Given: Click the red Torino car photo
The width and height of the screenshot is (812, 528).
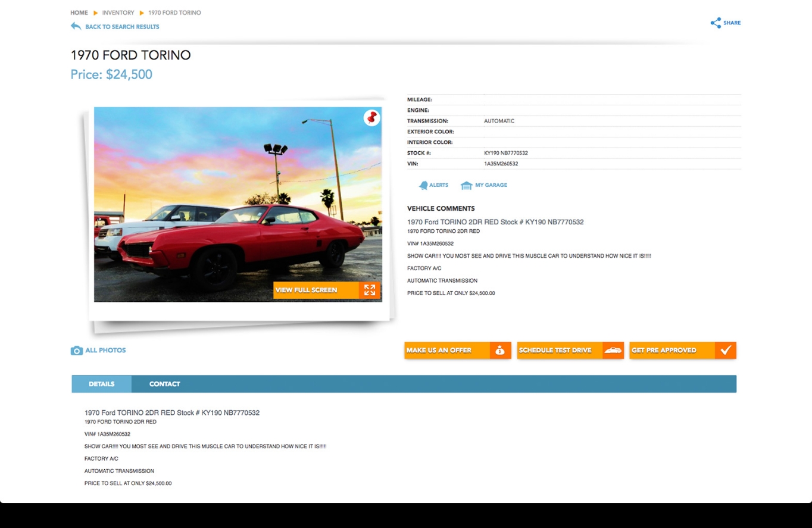Looking at the screenshot, I should click(x=238, y=204).
